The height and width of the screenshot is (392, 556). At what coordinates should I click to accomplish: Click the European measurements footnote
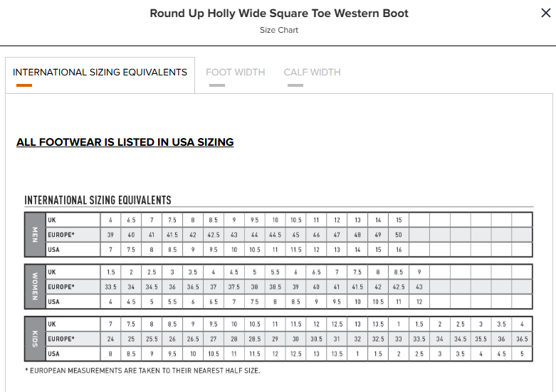click(142, 371)
